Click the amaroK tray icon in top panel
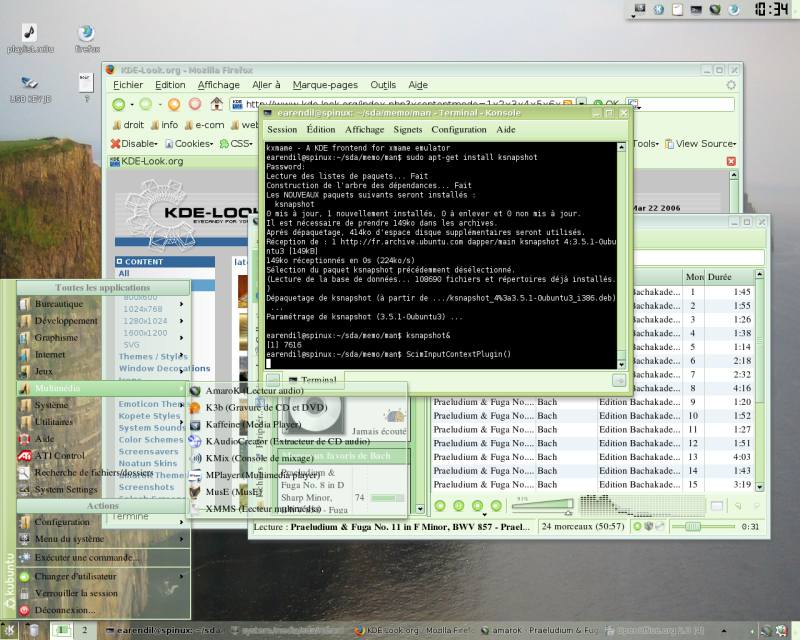This screenshot has height=640, width=800. pos(715,9)
